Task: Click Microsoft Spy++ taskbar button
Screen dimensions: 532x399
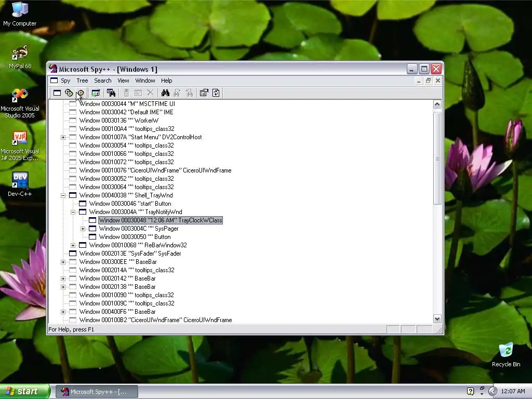Action: [x=97, y=392]
